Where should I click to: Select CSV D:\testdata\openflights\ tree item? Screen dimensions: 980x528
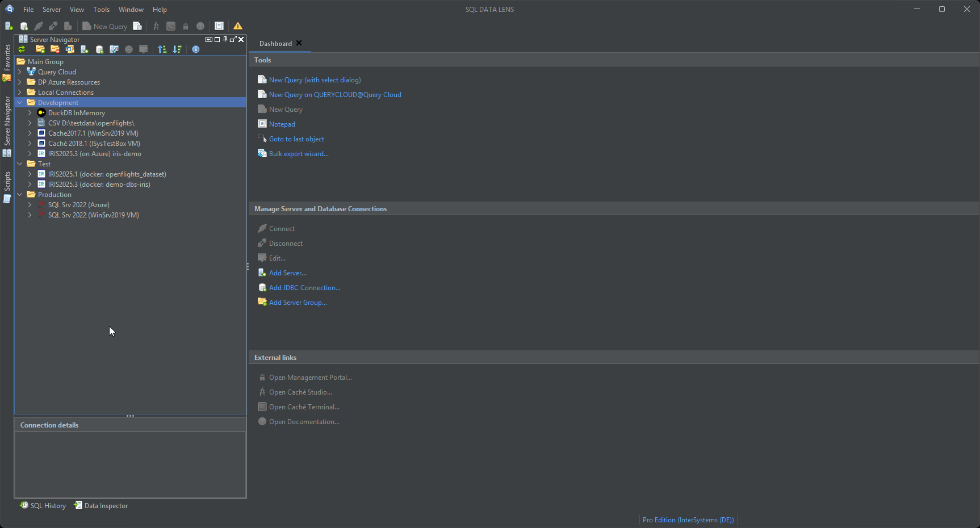coord(91,123)
